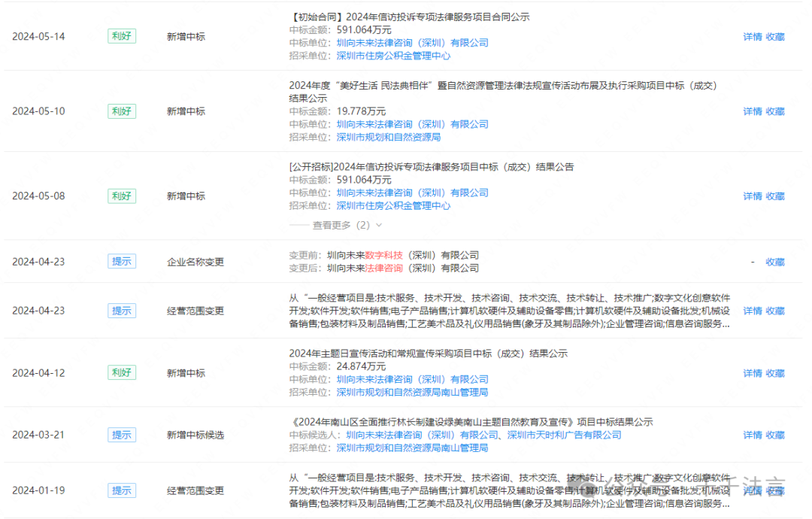Open the 深圳市规划和自然资源局 link dated 2024-05-10

(x=389, y=137)
